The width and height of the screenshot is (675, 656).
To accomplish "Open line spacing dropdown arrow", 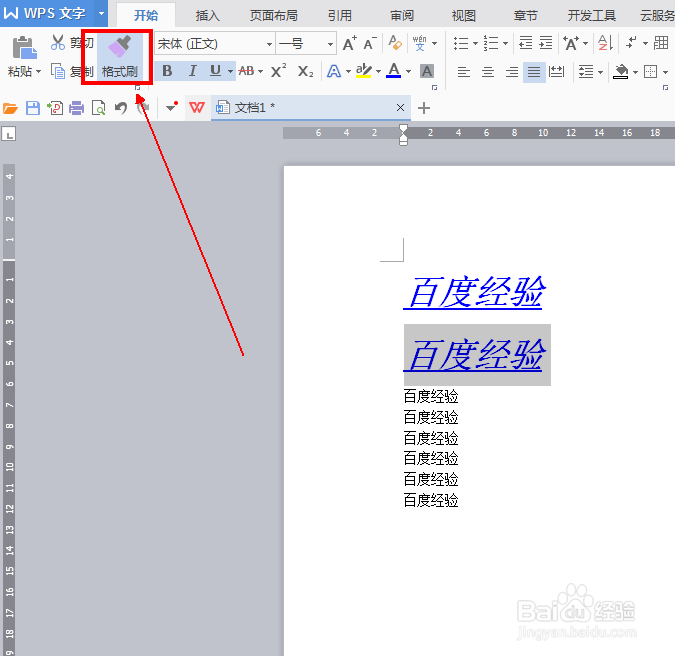I will click(x=600, y=72).
